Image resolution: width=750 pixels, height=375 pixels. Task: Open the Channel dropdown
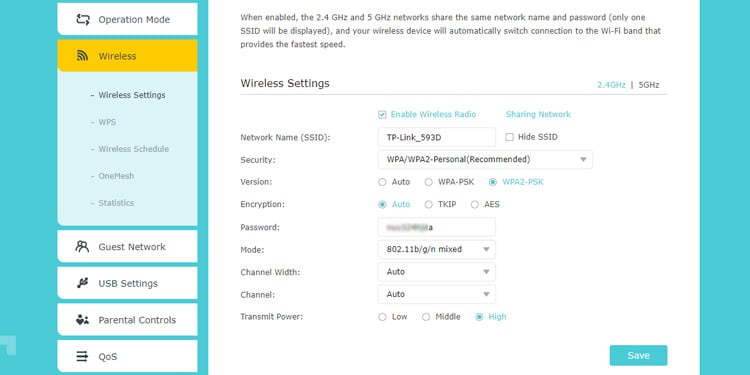coord(437,294)
